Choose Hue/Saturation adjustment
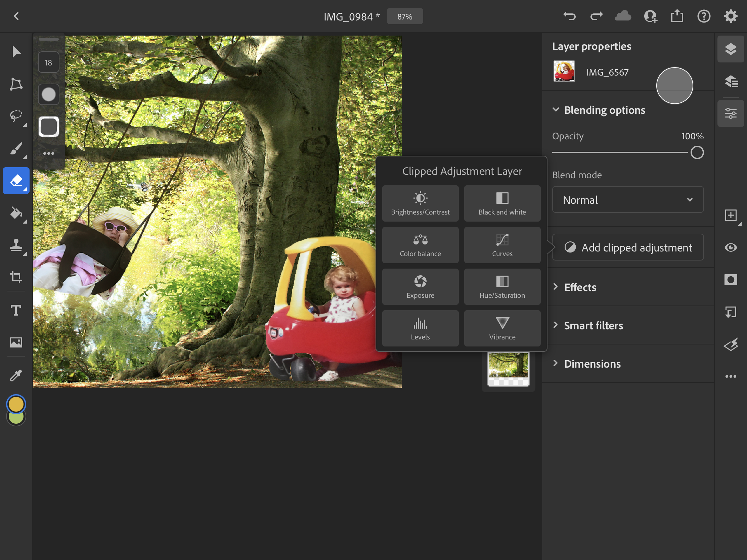 point(502,287)
